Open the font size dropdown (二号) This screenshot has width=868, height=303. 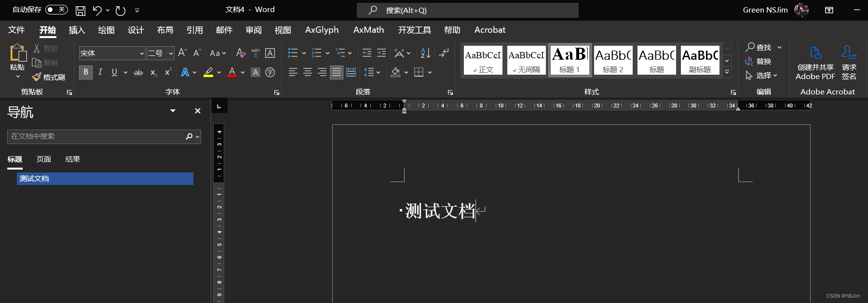(x=171, y=53)
